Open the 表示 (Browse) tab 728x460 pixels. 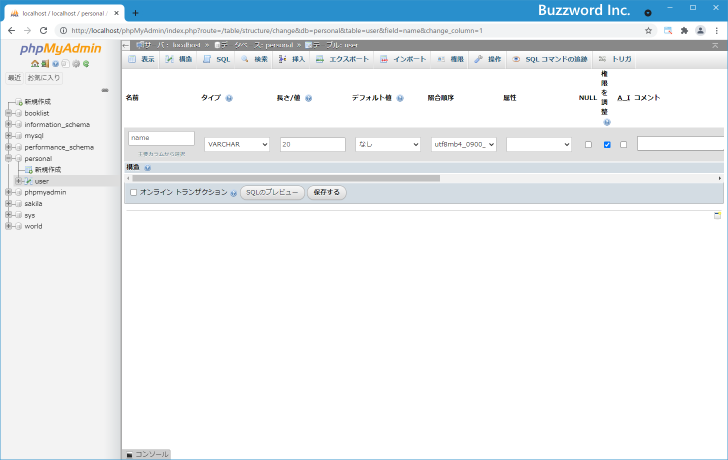pyautogui.click(x=142, y=59)
